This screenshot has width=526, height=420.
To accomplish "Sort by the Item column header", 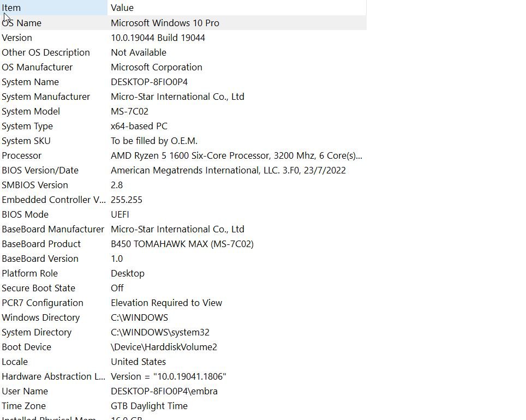I will coord(53,8).
